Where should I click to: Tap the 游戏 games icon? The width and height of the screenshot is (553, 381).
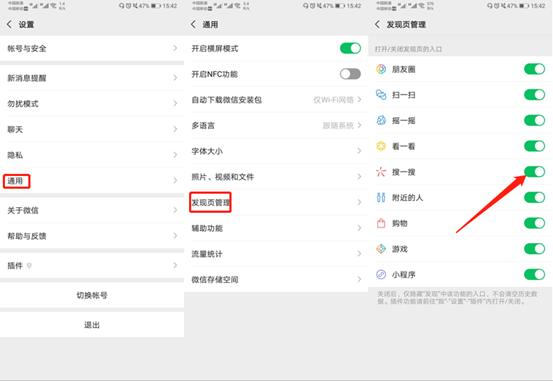(381, 249)
